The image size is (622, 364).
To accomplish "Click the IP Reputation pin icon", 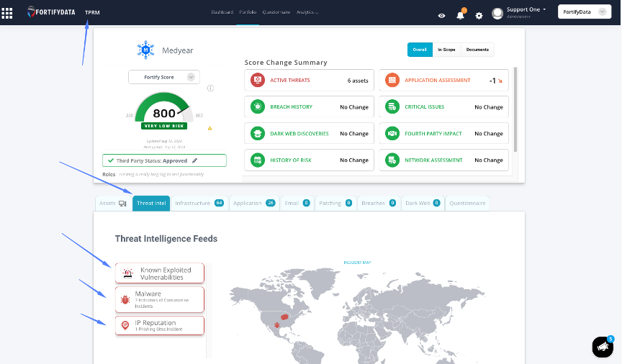I will [x=125, y=326].
